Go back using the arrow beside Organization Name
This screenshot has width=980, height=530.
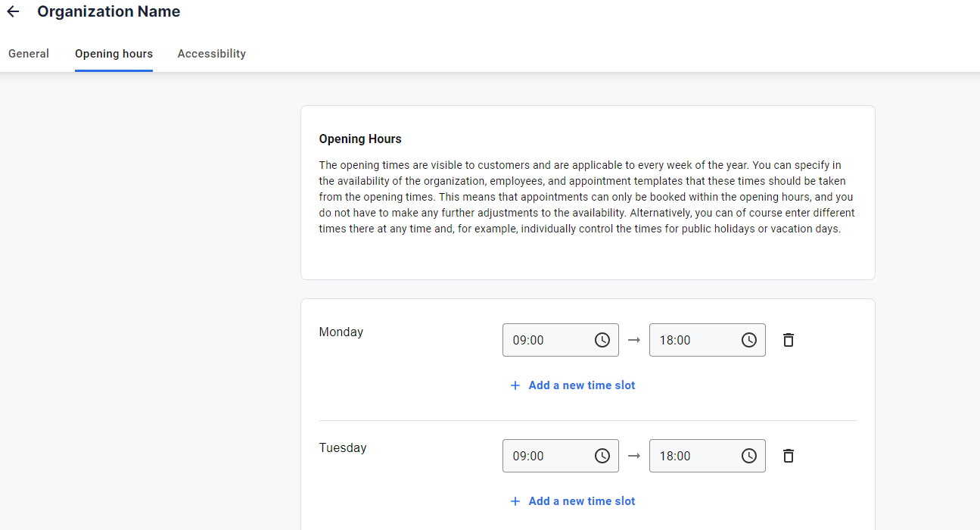[13, 12]
